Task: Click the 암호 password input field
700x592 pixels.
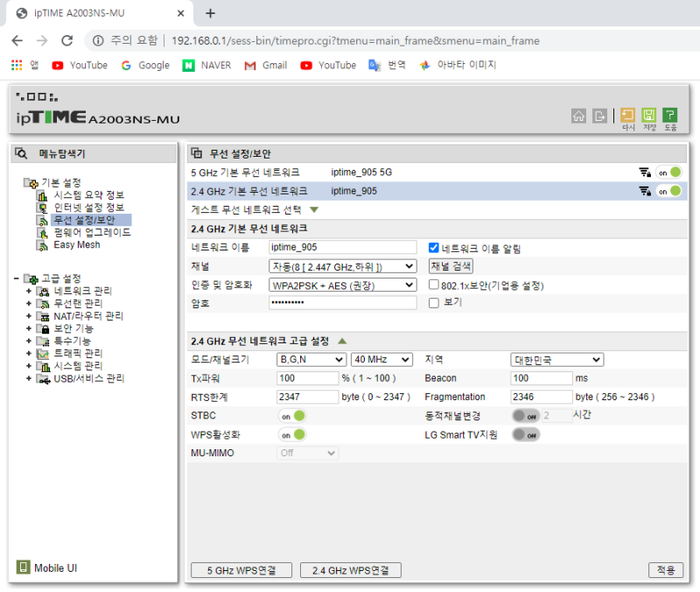Action: (341, 303)
